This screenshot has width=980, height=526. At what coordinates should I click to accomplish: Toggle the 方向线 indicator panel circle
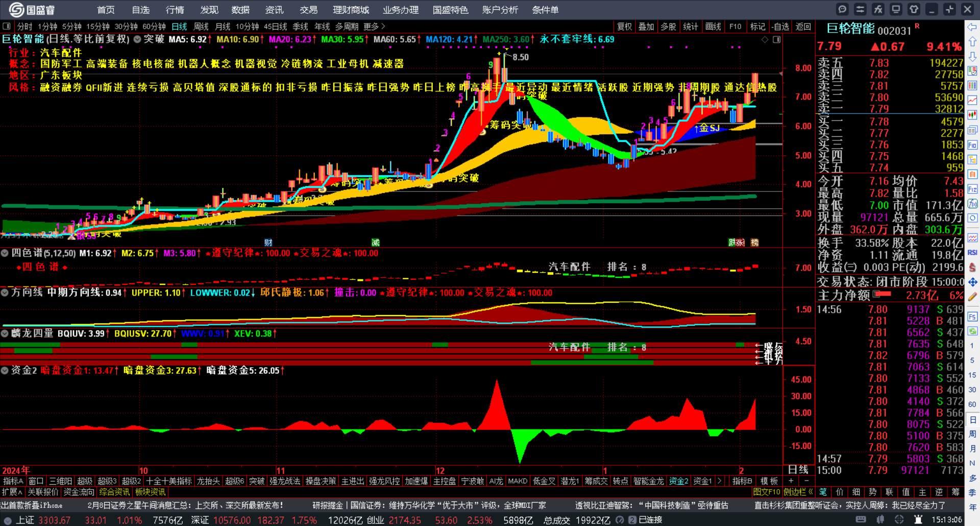[x=5, y=293]
